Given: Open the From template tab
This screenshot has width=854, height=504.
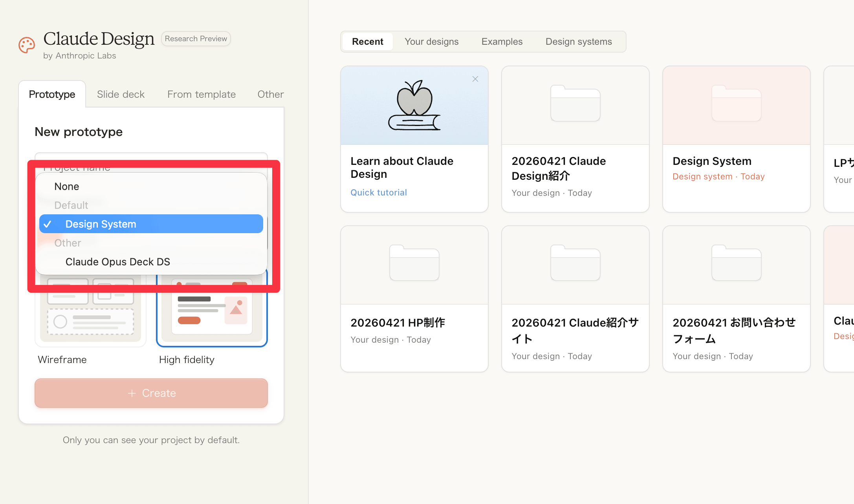Looking at the screenshot, I should [x=201, y=95].
